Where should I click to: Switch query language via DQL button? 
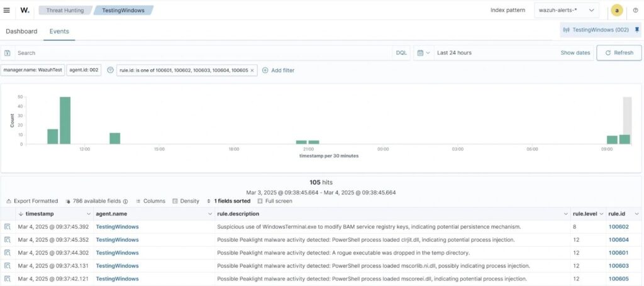pyautogui.click(x=401, y=53)
